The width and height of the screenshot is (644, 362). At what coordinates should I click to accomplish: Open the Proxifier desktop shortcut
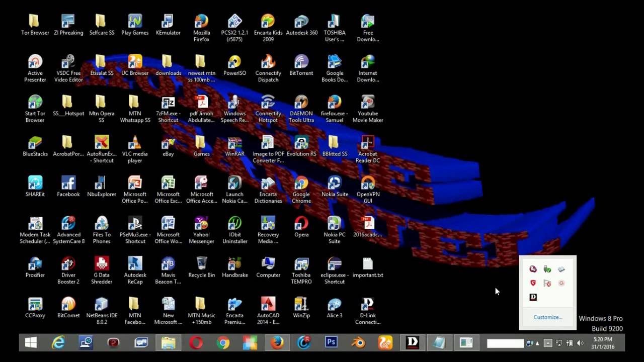pos(35,267)
